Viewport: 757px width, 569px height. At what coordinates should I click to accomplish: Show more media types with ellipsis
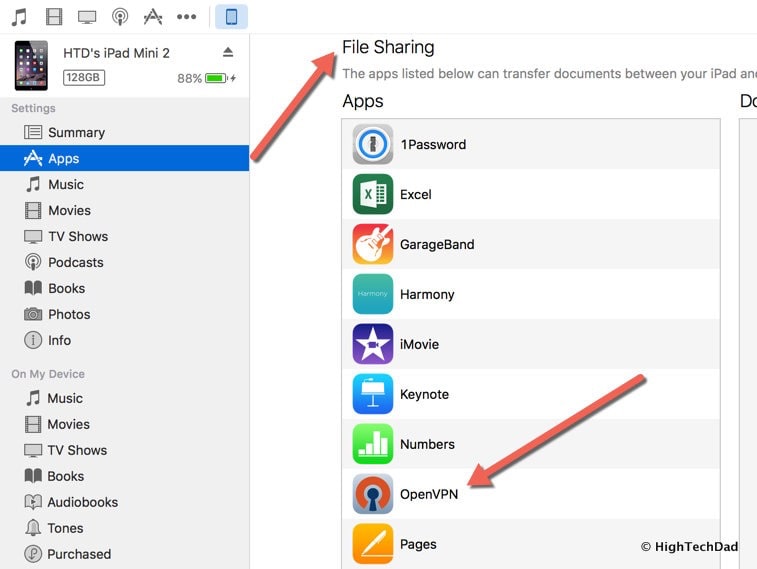[186, 17]
